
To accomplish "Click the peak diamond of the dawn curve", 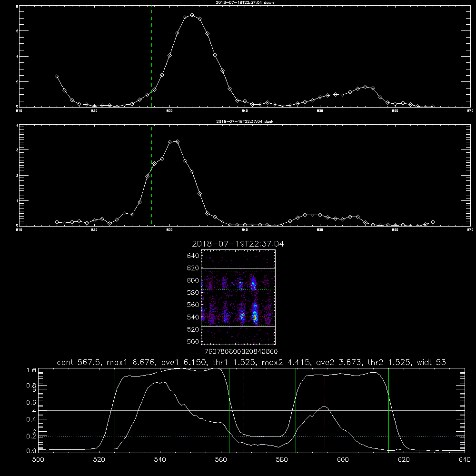I will 192,15.
